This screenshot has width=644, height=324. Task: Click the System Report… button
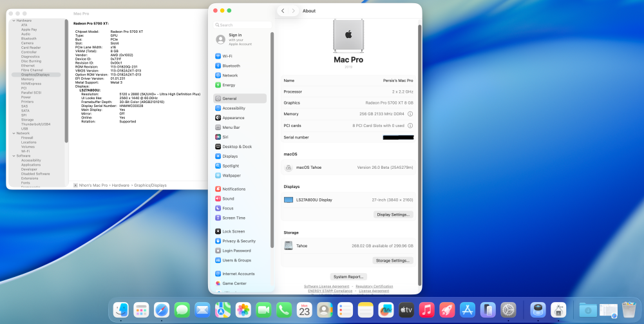348,277
